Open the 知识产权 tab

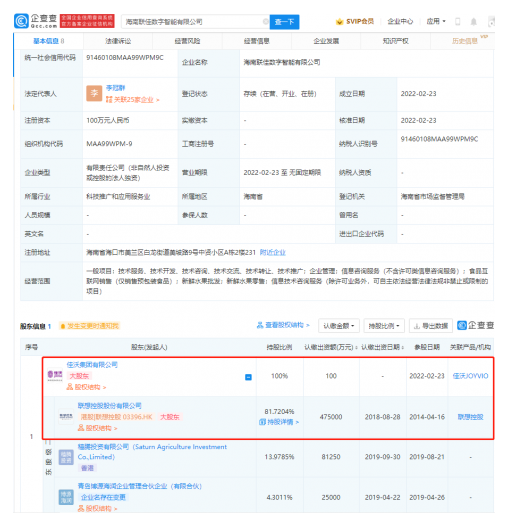395,41
